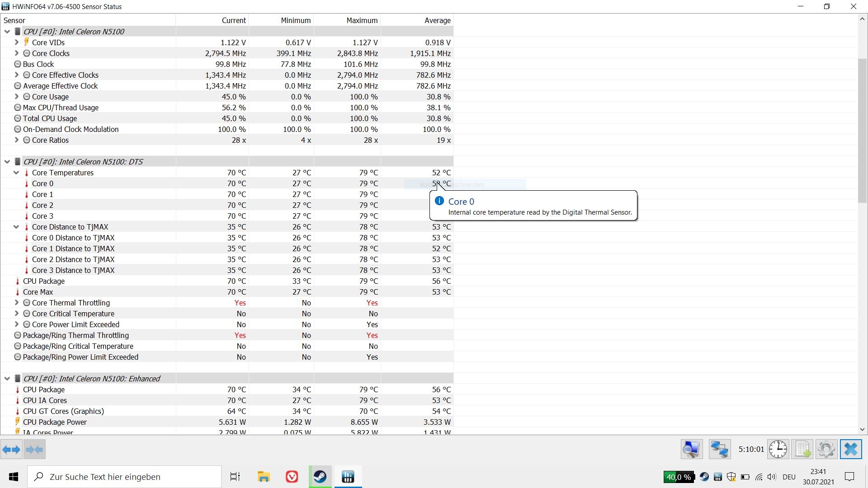Collapse the Core Temperatures row

click(16, 172)
